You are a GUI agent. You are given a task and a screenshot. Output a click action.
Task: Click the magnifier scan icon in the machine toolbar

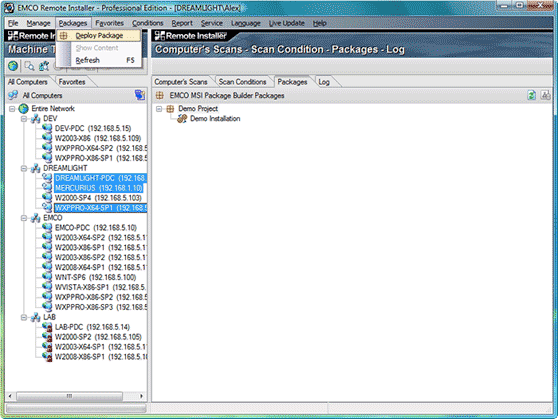point(29,66)
